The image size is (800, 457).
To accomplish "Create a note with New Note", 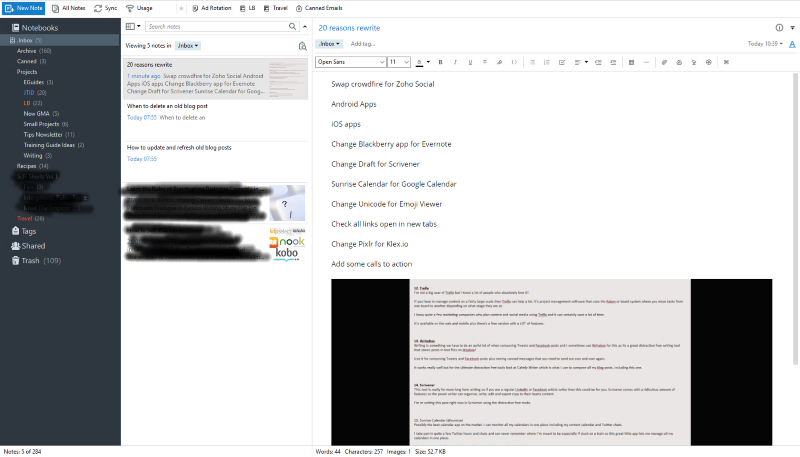I will point(23,8).
